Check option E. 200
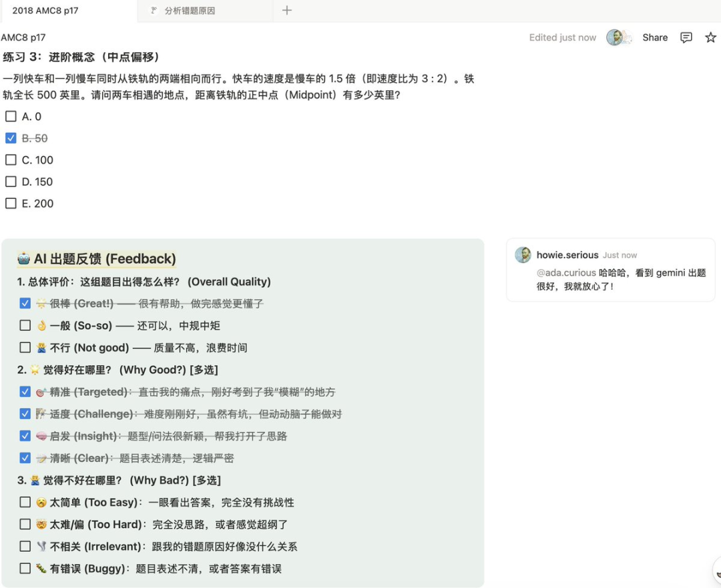Screen dimensions: 721x588 click(x=11, y=203)
